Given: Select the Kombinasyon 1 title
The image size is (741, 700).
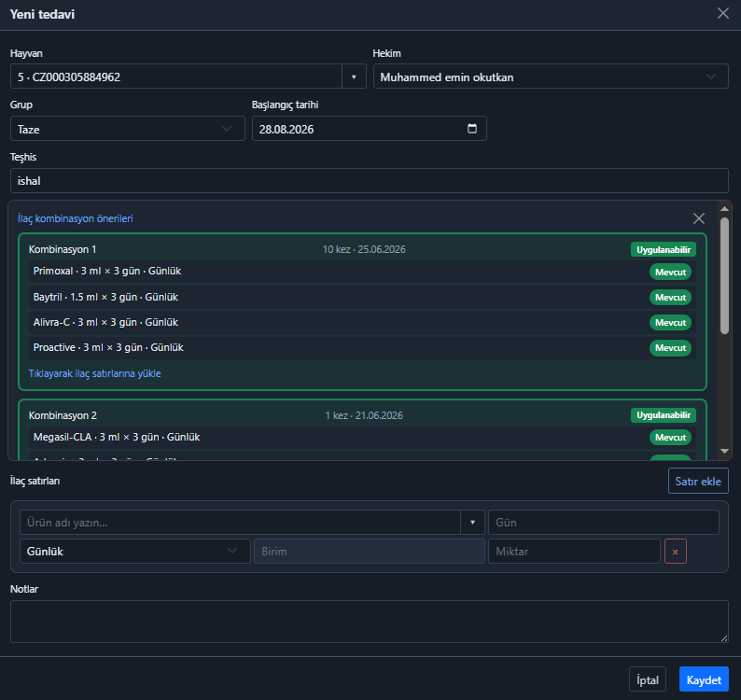Looking at the screenshot, I should point(63,249).
